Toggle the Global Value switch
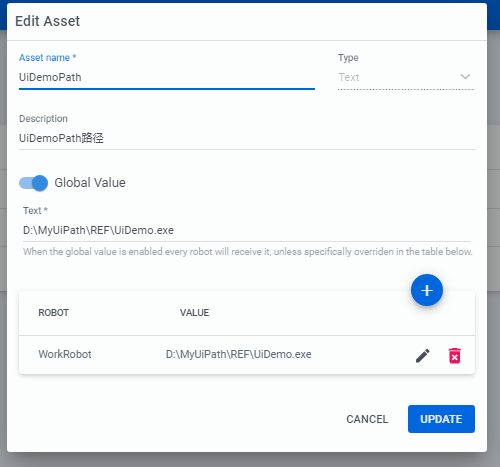 coord(33,183)
